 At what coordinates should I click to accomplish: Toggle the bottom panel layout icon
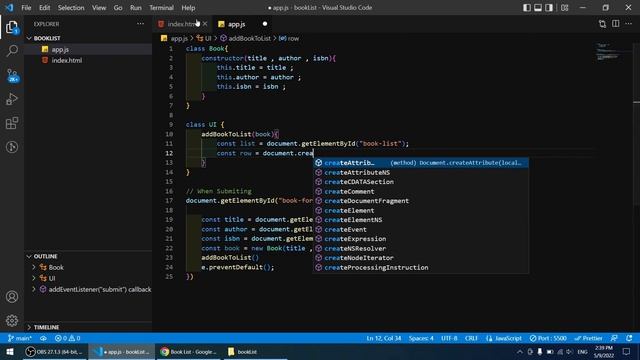538,7
